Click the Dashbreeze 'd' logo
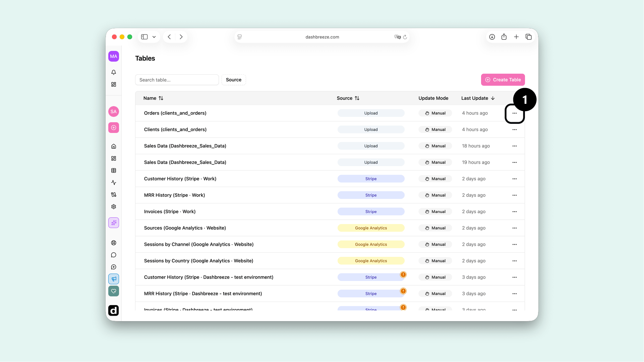644x362 pixels. [x=114, y=310]
